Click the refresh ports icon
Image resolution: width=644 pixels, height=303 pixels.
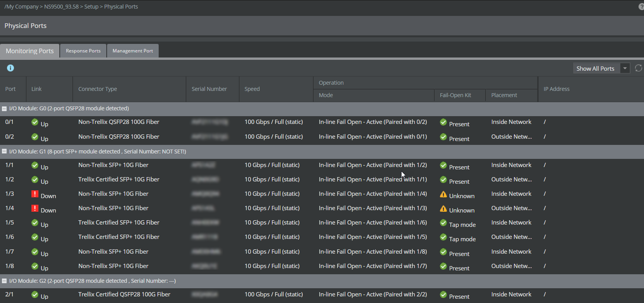click(x=638, y=68)
